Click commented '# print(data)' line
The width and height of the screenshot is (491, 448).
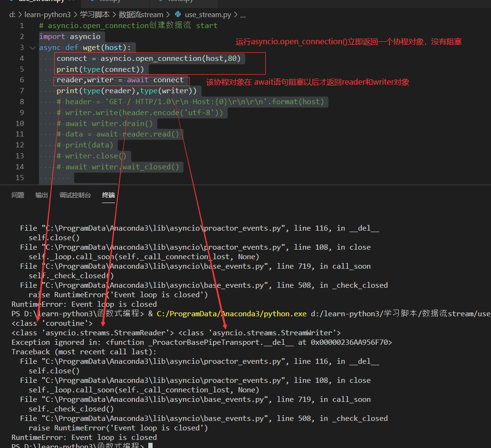tap(85, 145)
